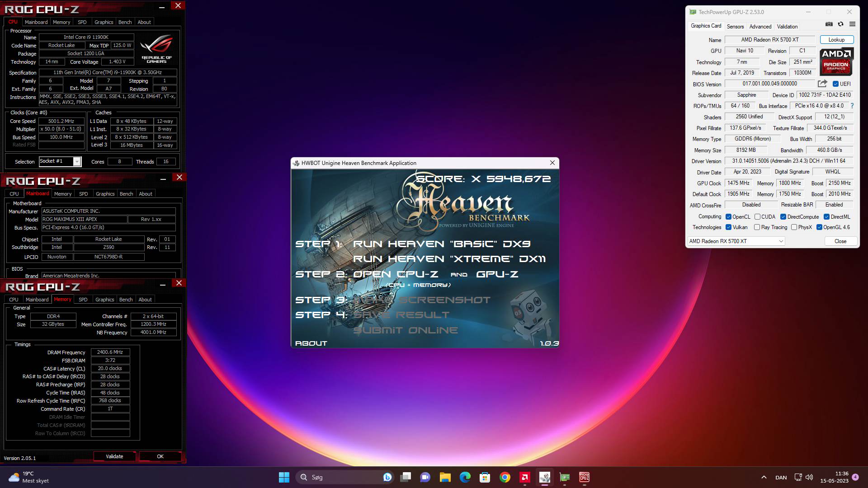The height and width of the screenshot is (488, 868).
Task: Open the notification center badge
Action: click(x=855, y=477)
